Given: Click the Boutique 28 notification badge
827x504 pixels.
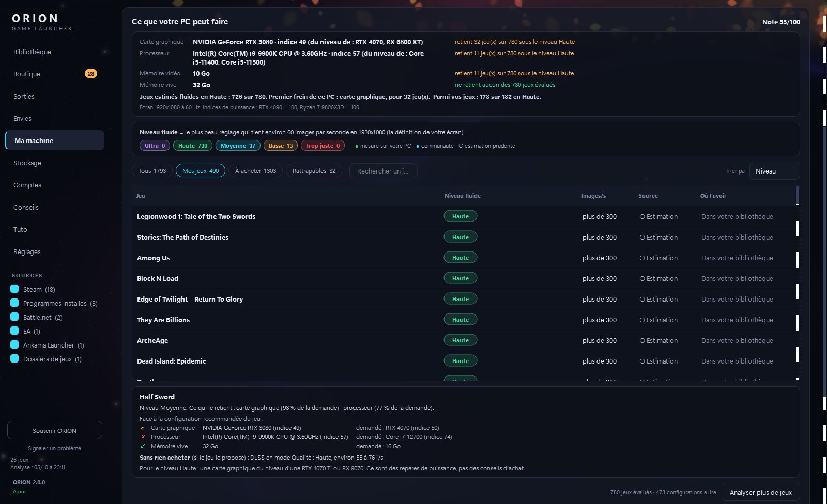Looking at the screenshot, I should (x=91, y=74).
